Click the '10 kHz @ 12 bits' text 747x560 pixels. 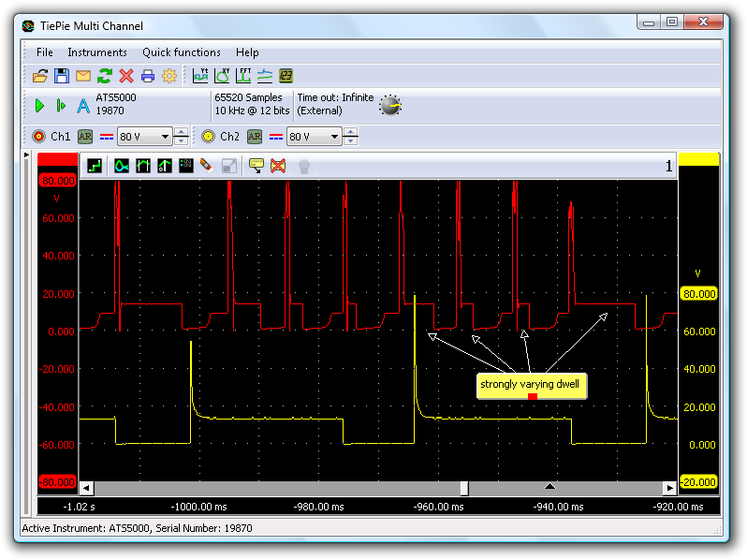pos(252,111)
